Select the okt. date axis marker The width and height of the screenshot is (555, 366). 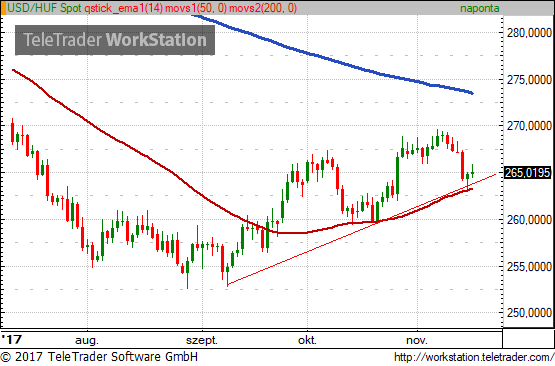(307, 341)
